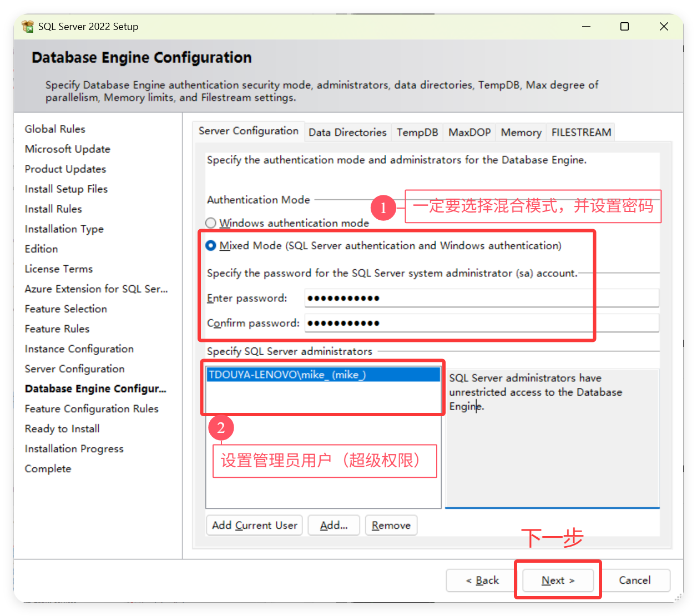Click Microsoft Update step in sidebar
This screenshot has height=616, width=697.
pyautogui.click(x=67, y=149)
